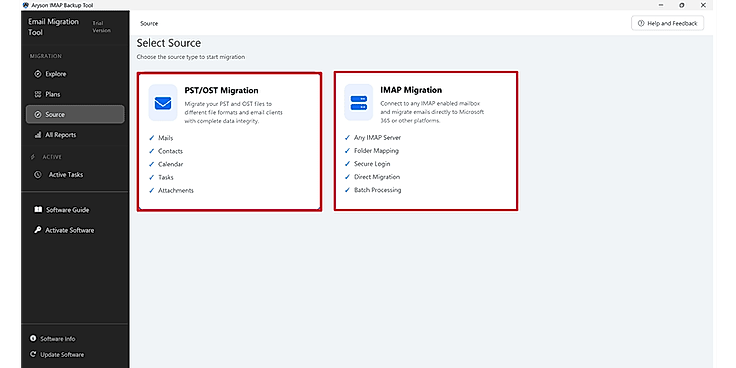This screenshot has height=368, width=736.
Task: Select the IMAP Migration heading
Action: [411, 90]
